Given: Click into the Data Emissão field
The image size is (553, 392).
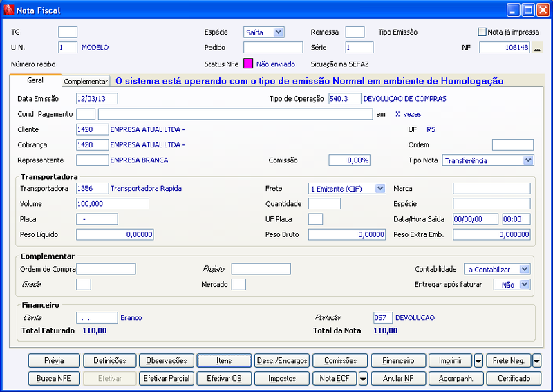Looking at the screenshot, I should click(x=97, y=99).
